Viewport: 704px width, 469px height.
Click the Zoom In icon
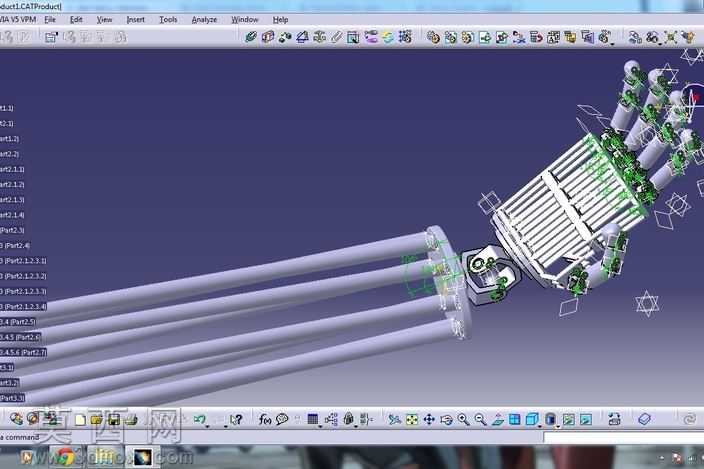[463, 419]
